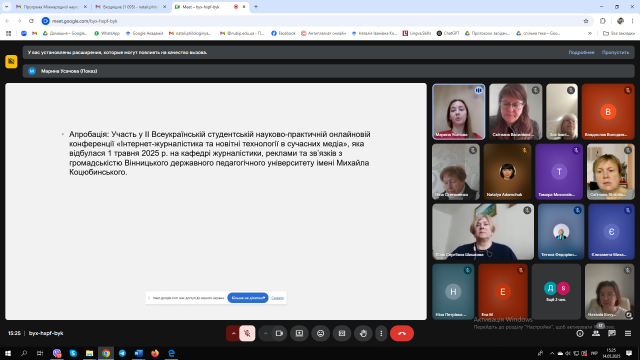Open the LingvaSkills bookmark
The width and height of the screenshot is (640, 360).
(417, 33)
